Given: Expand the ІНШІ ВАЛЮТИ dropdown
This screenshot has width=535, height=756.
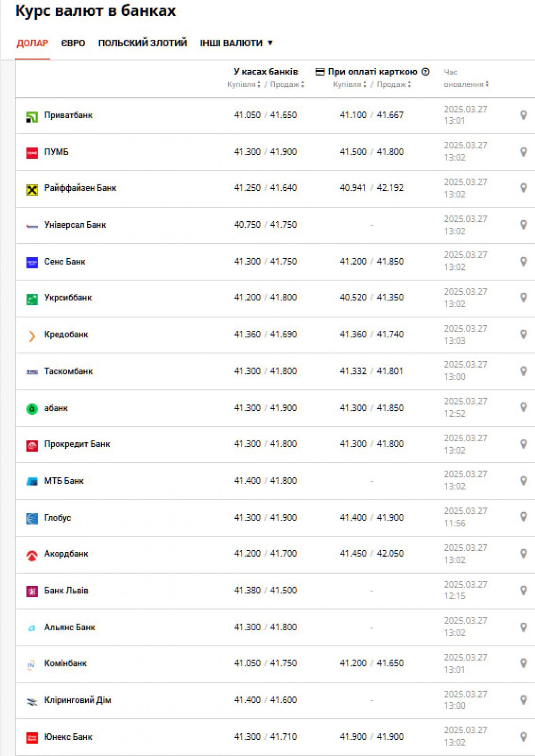Looking at the screenshot, I should tap(236, 43).
